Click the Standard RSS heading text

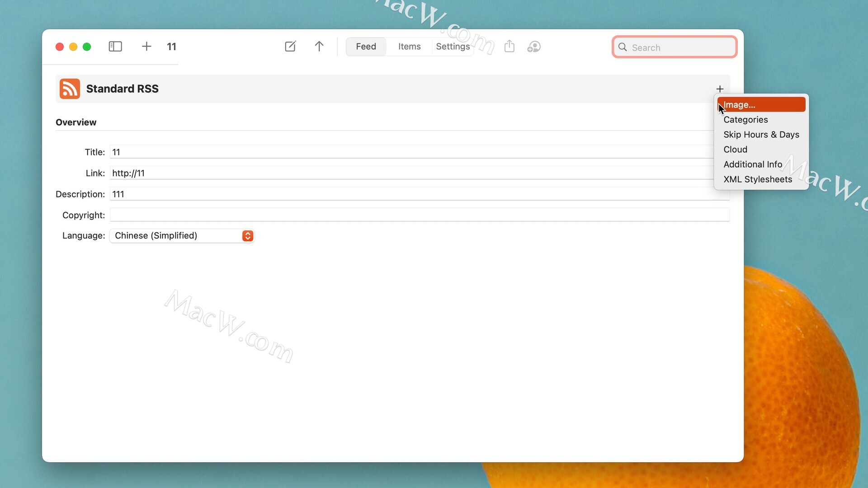pos(122,89)
